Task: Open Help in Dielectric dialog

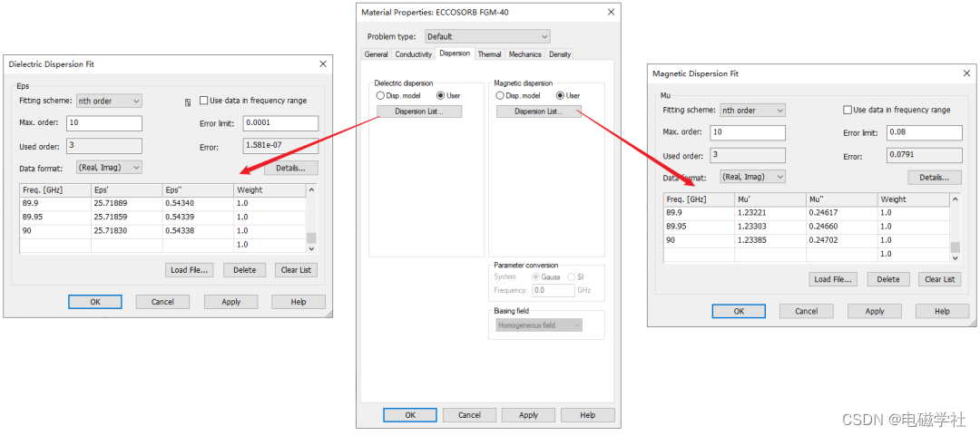Action: tap(299, 302)
